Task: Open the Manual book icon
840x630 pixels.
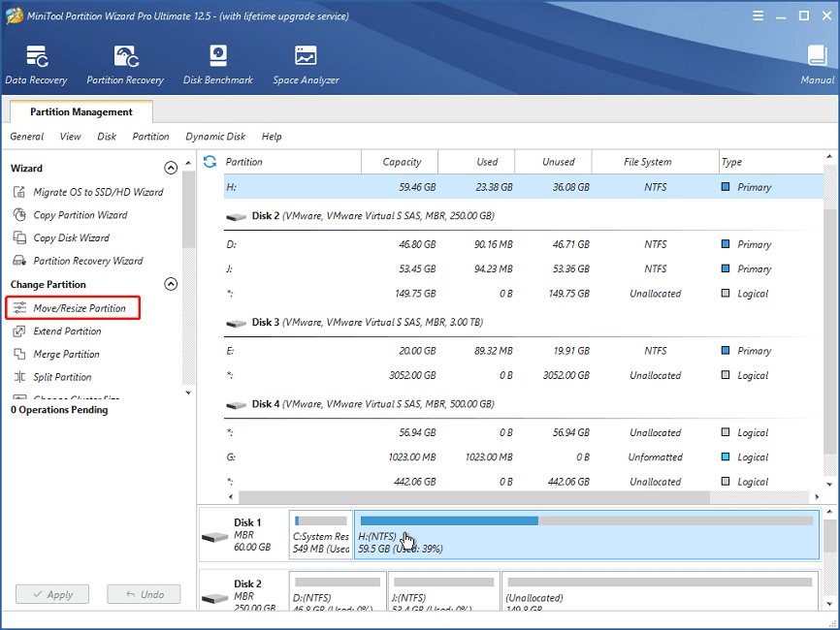Action: point(818,55)
